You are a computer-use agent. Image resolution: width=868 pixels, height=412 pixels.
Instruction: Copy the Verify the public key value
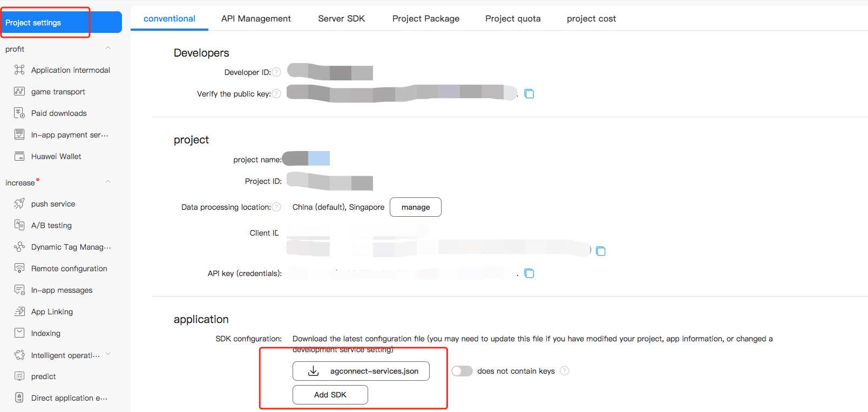(x=530, y=94)
